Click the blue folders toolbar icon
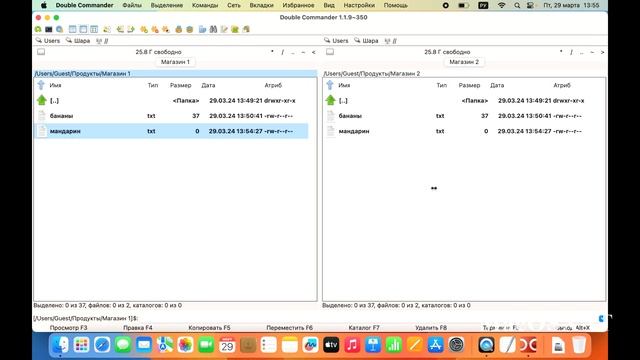This screenshot has width=640, height=360. 202,29
